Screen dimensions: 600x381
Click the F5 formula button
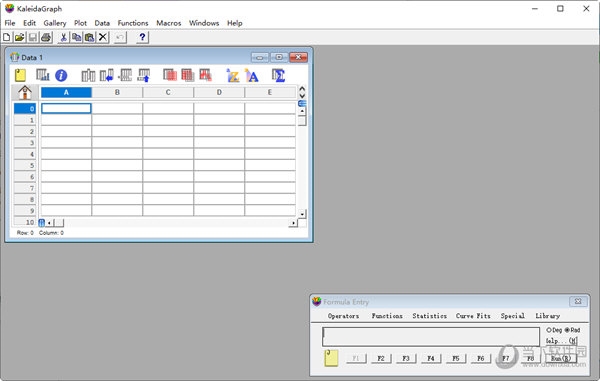pyautogui.click(x=456, y=358)
